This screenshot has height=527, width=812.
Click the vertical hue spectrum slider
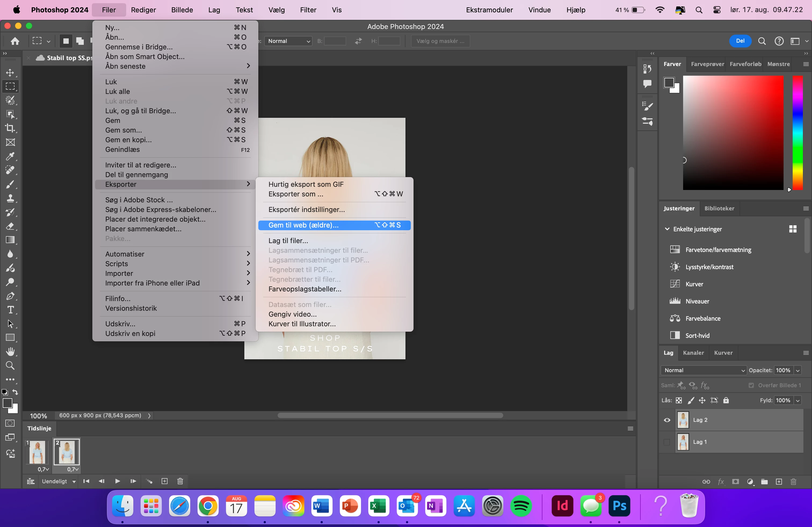pyautogui.click(x=797, y=132)
